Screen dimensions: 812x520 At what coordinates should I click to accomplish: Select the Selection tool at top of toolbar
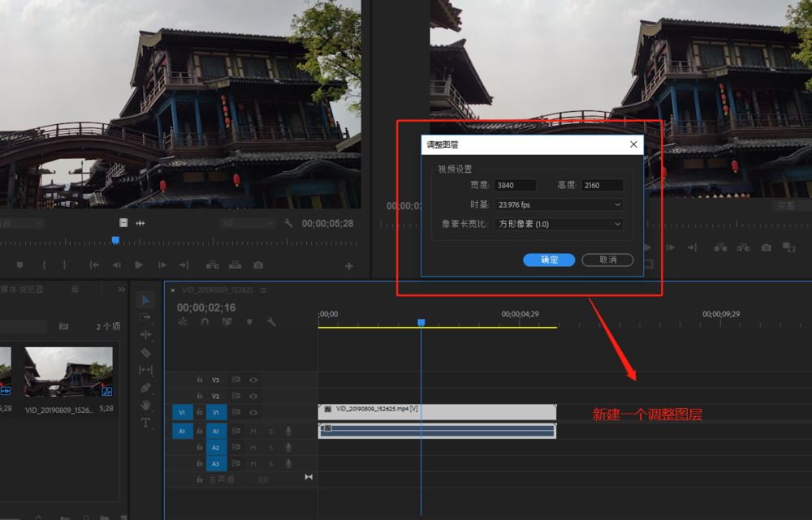[147, 299]
